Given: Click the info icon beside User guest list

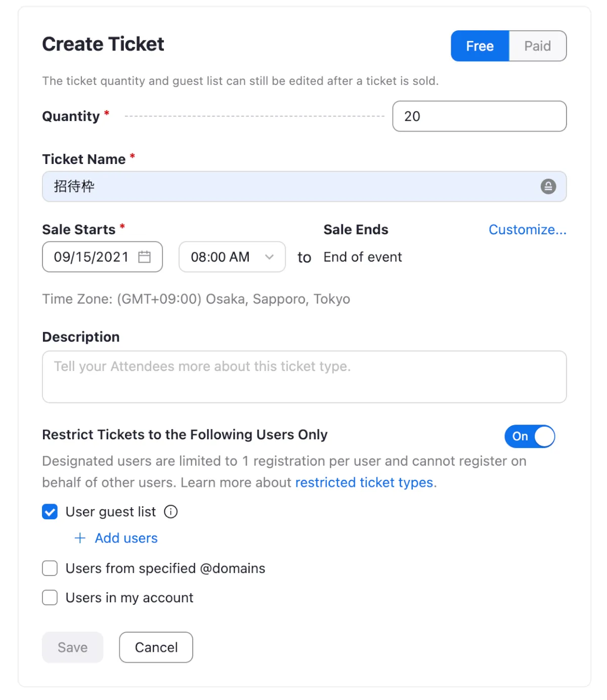Looking at the screenshot, I should (171, 512).
